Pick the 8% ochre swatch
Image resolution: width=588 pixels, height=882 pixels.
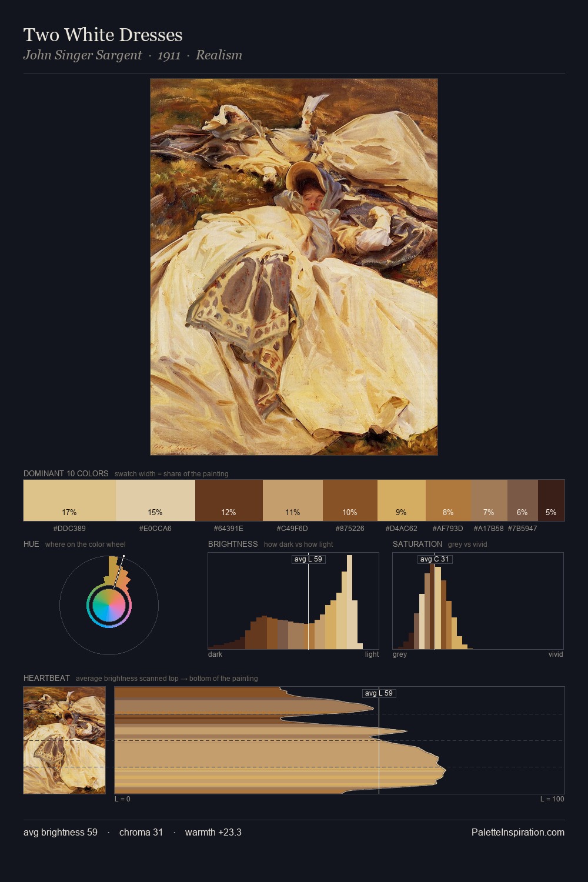coord(448,500)
